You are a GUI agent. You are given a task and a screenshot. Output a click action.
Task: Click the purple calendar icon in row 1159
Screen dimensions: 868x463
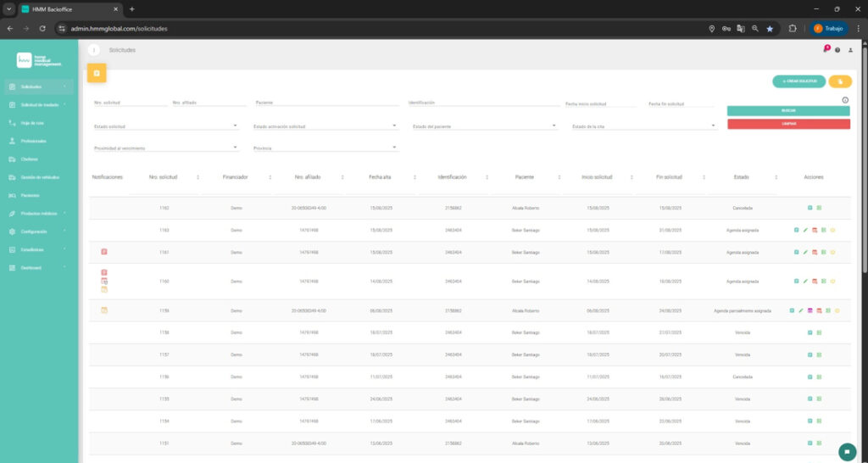(810, 311)
